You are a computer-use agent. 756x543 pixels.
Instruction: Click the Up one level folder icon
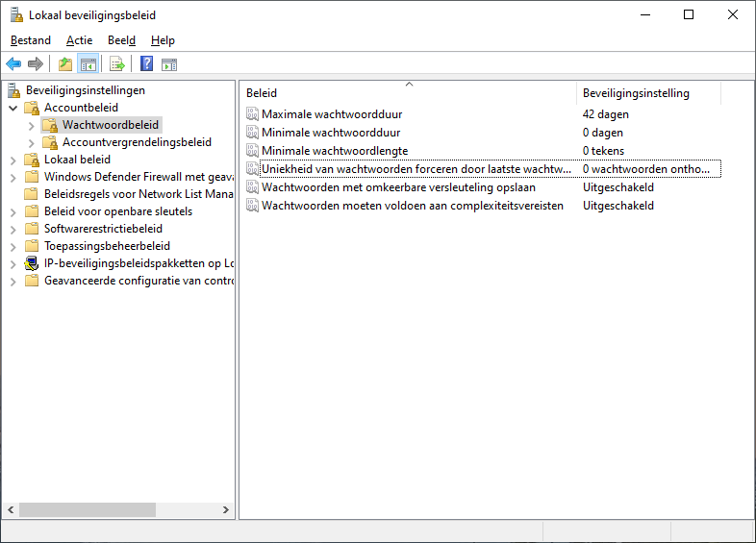pos(64,64)
